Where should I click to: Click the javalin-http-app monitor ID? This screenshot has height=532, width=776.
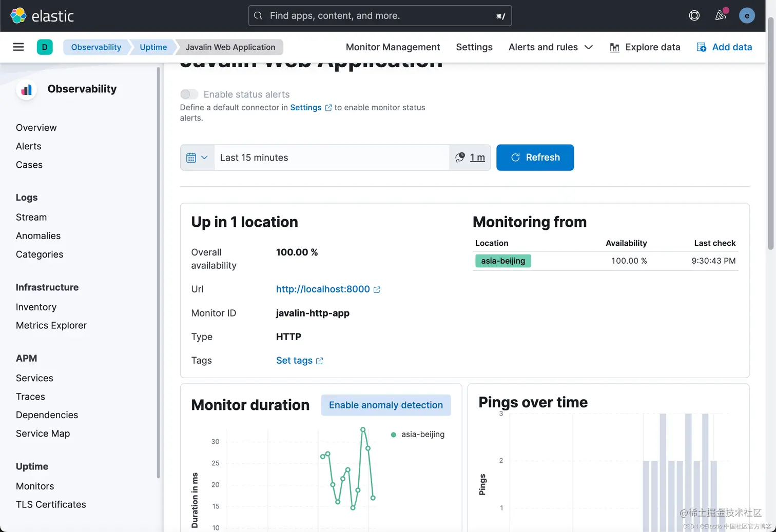click(313, 313)
